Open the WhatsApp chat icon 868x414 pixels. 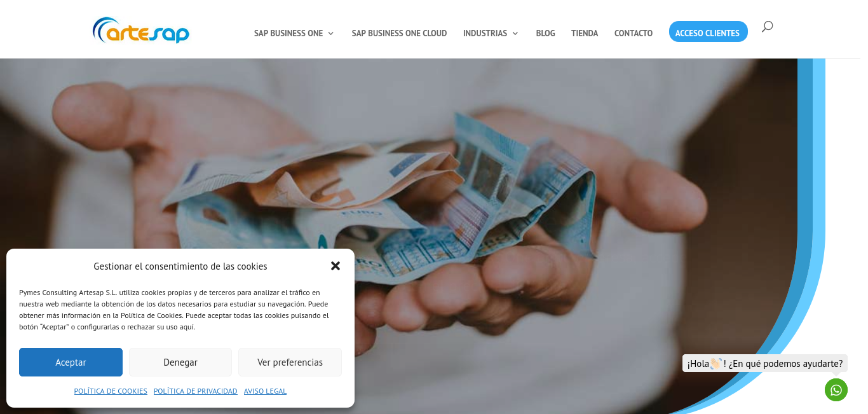836,390
